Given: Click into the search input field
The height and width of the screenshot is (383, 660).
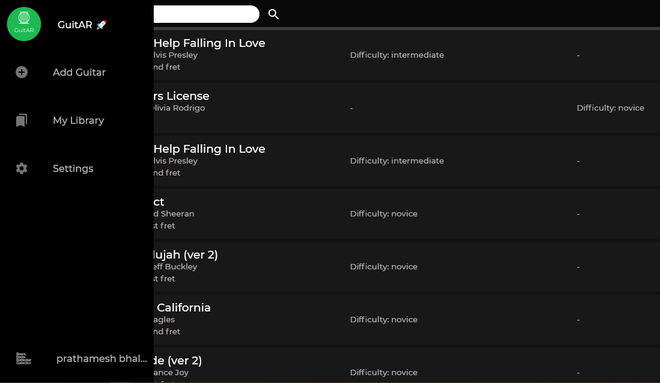Looking at the screenshot, I should tap(206, 14).
